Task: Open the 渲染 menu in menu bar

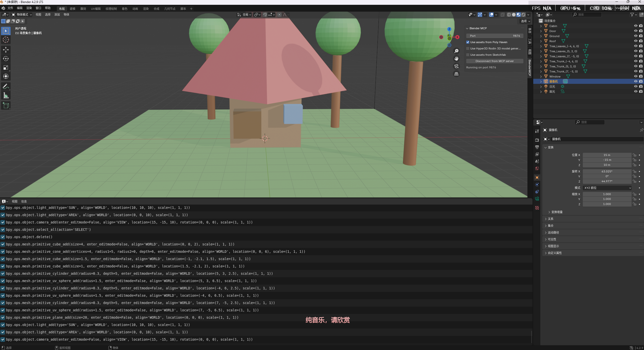Action: [x=29, y=8]
